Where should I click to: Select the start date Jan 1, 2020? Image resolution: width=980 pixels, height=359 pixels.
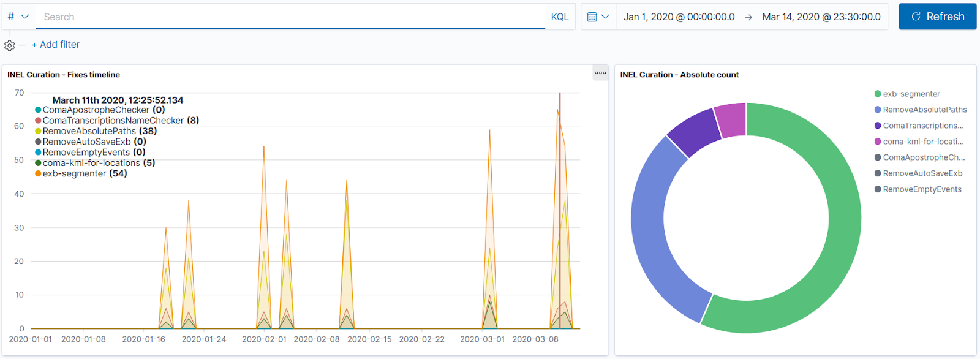tap(679, 17)
